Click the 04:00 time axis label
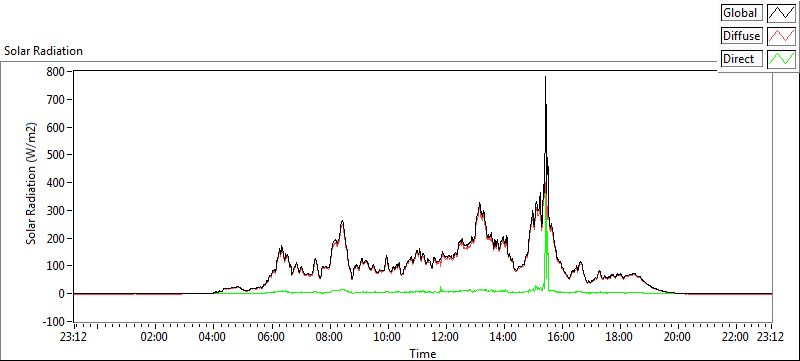Viewport: 800px width, 361px height. tap(212, 337)
